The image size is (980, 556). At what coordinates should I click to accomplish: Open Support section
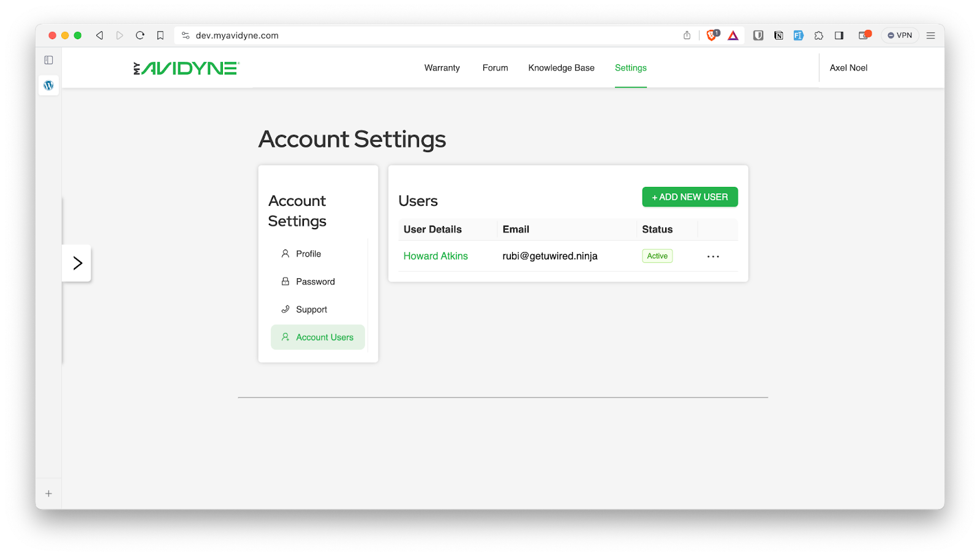coord(318,310)
